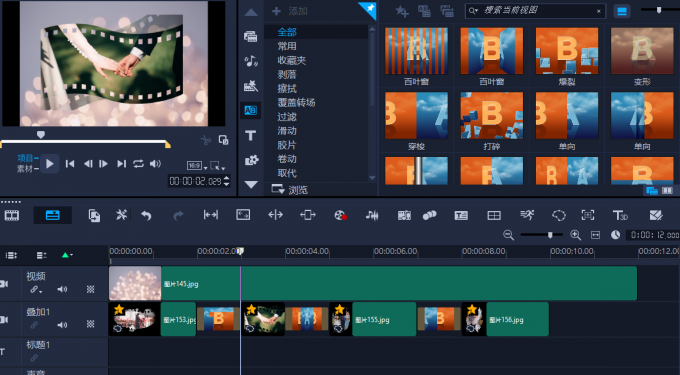Toggle ripple editing on 标题1 track
680x375 pixels.
34,358
